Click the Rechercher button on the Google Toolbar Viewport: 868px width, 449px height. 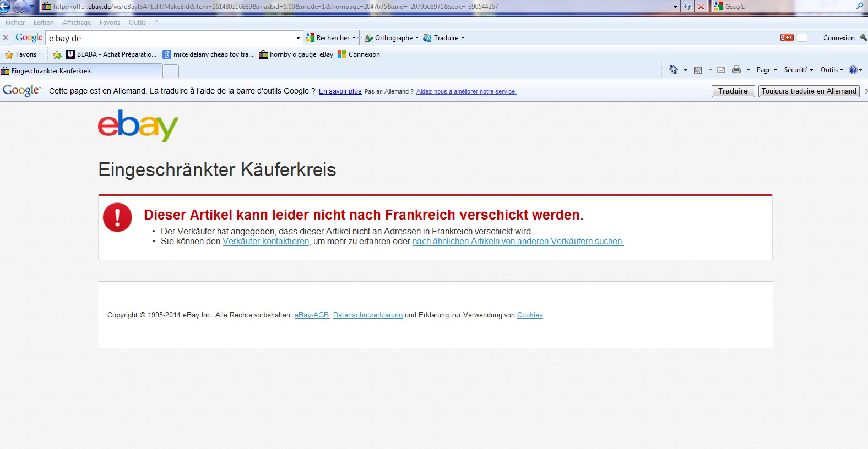[x=327, y=38]
